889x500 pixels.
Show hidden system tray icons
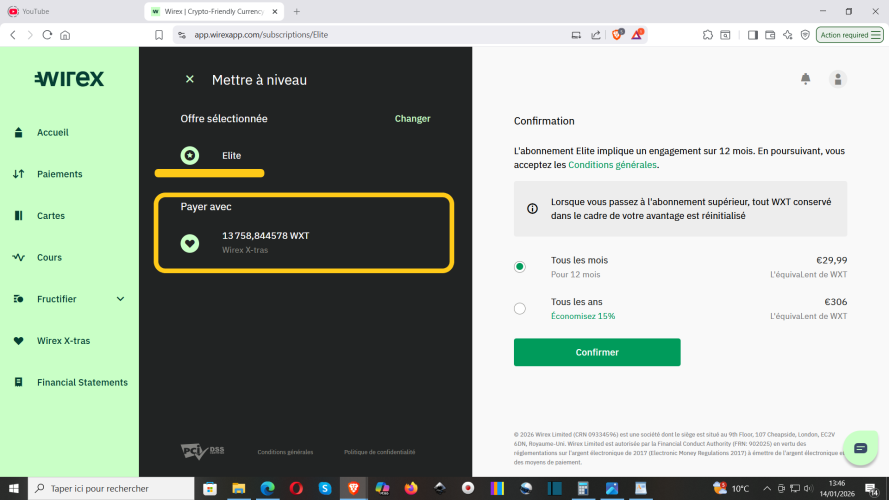[x=767, y=488]
